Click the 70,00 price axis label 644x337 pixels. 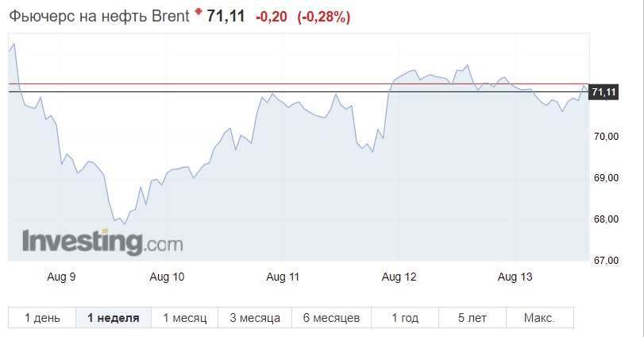pos(606,137)
